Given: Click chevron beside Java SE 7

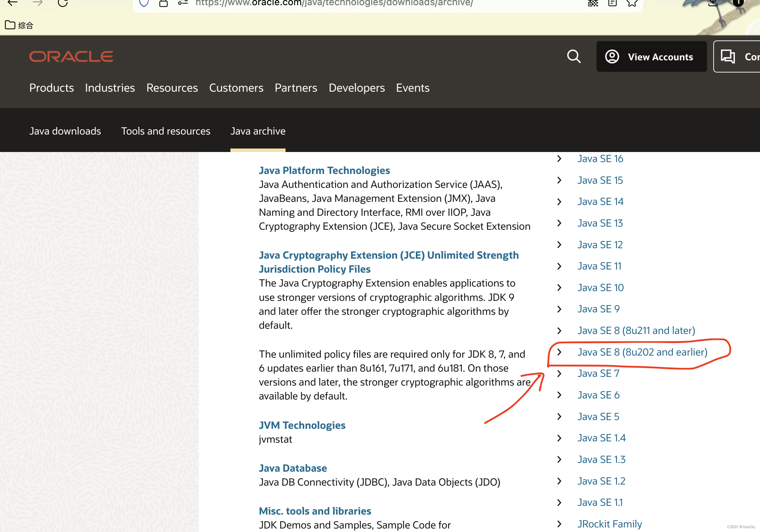Looking at the screenshot, I should coord(559,373).
